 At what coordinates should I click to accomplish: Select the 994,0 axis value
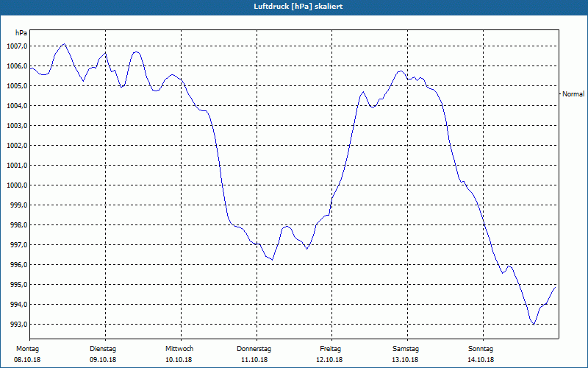(x=18, y=305)
